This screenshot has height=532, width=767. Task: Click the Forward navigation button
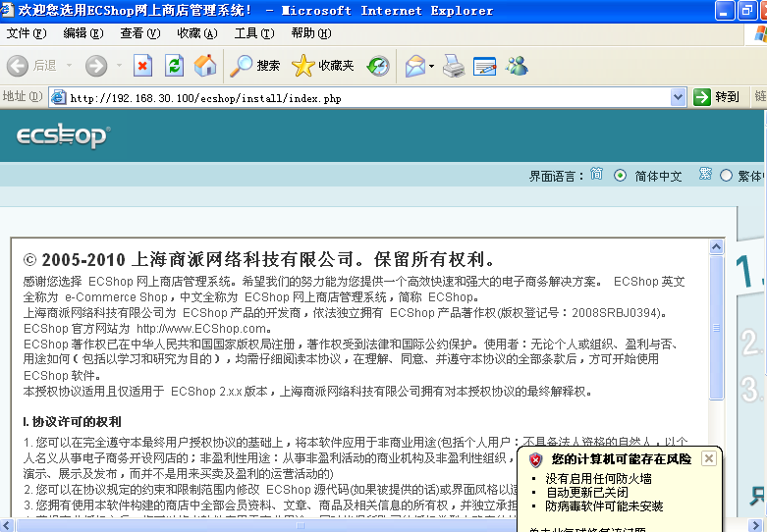coord(96,66)
